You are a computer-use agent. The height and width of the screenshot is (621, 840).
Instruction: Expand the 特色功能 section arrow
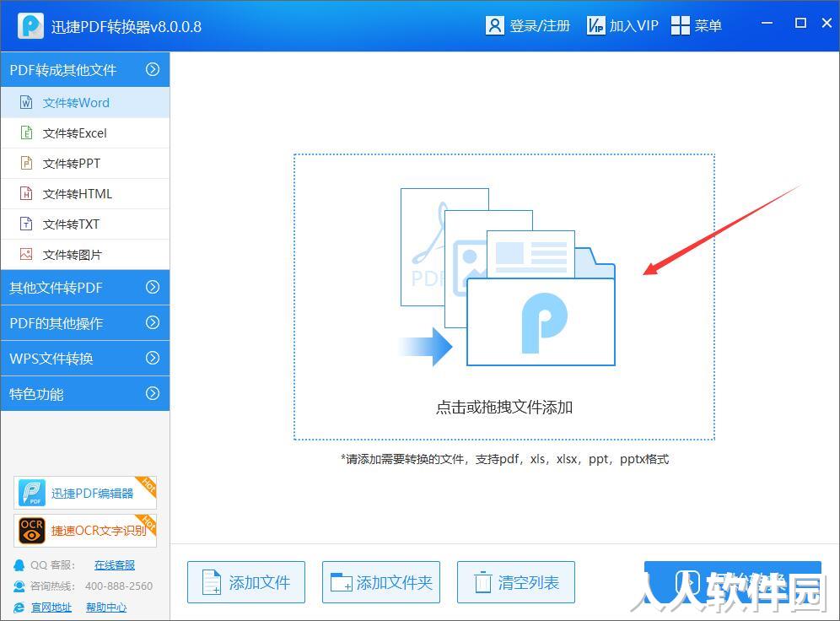[x=153, y=393]
